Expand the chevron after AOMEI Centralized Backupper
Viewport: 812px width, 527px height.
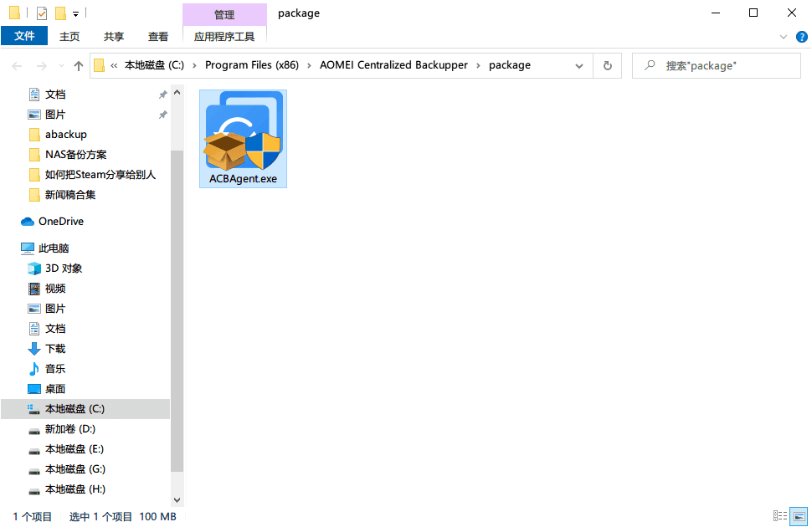[x=478, y=66]
